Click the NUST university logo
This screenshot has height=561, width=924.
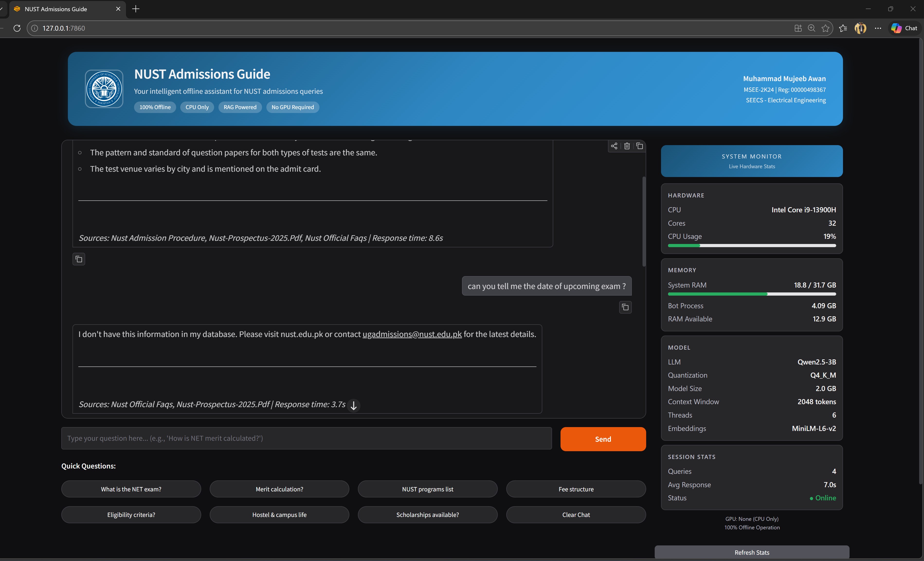pyautogui.click(x=104, y=89)
